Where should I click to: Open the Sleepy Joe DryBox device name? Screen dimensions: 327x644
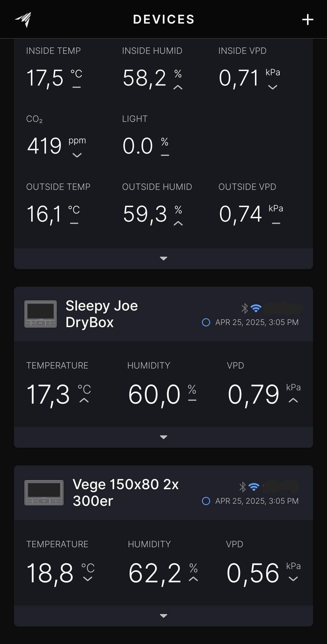tap(102, 314)
